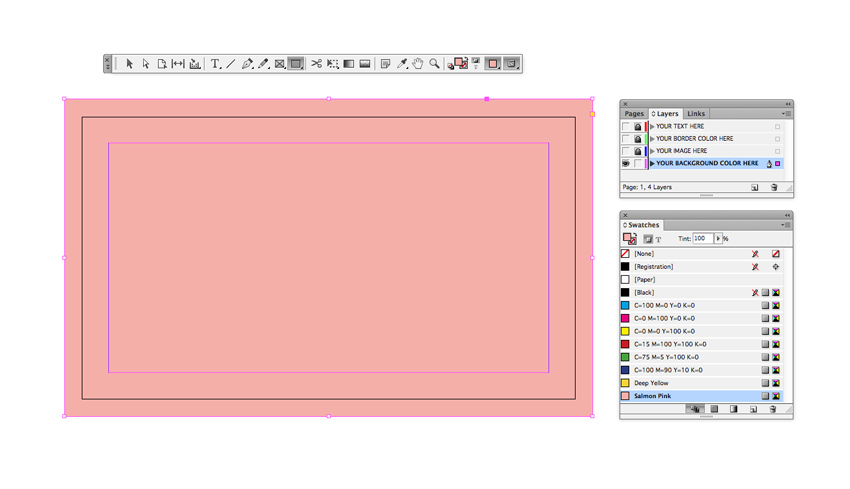Click the Tint percentage input field
The height and width of the screenshot is (489, 850).
[703, 239]
